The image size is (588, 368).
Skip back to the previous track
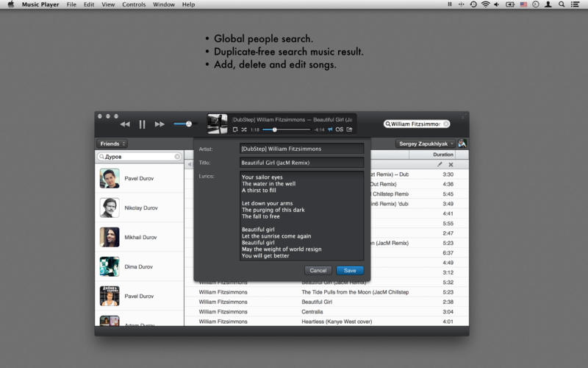[125, 124]
